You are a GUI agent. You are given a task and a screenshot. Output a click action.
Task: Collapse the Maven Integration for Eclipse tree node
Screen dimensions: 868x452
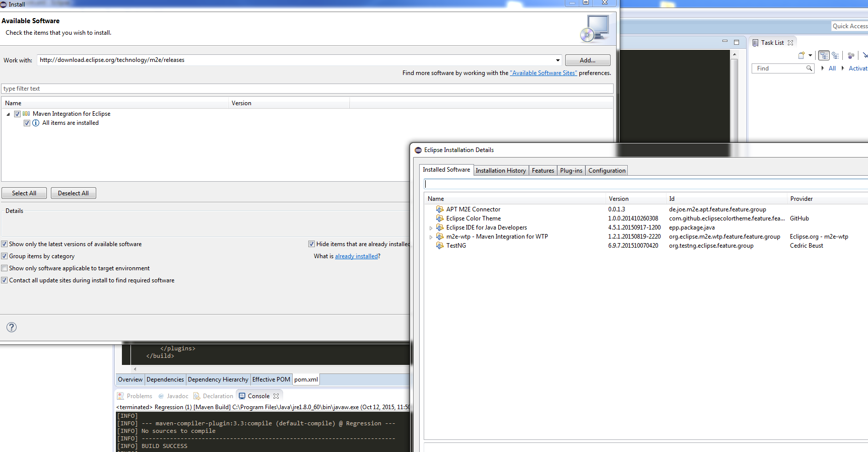pyautogui.click(x=8, y=114)
